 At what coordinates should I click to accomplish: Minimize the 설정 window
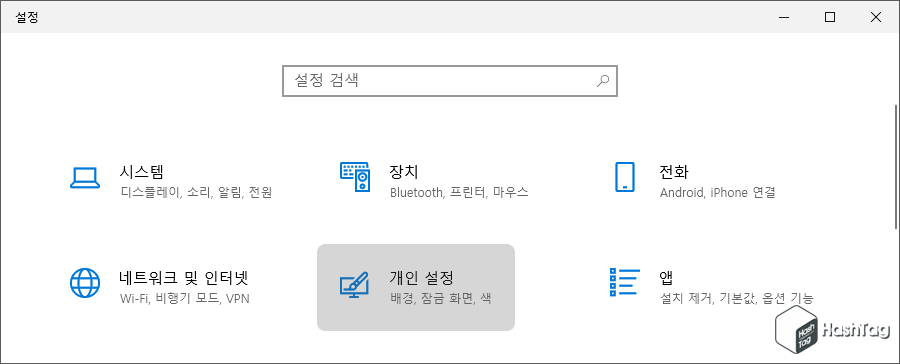pyautogui.click(x=784, y=17)
